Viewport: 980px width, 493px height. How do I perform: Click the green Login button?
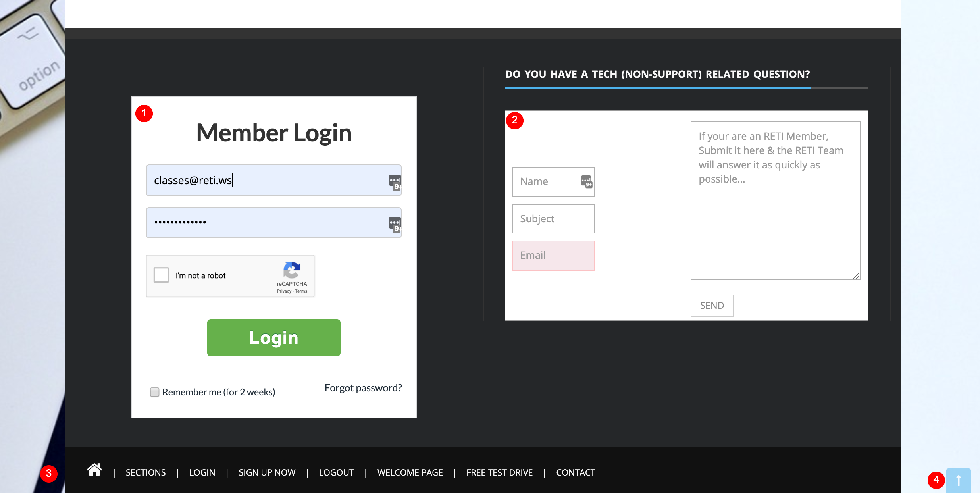click(x=274, y=338)
